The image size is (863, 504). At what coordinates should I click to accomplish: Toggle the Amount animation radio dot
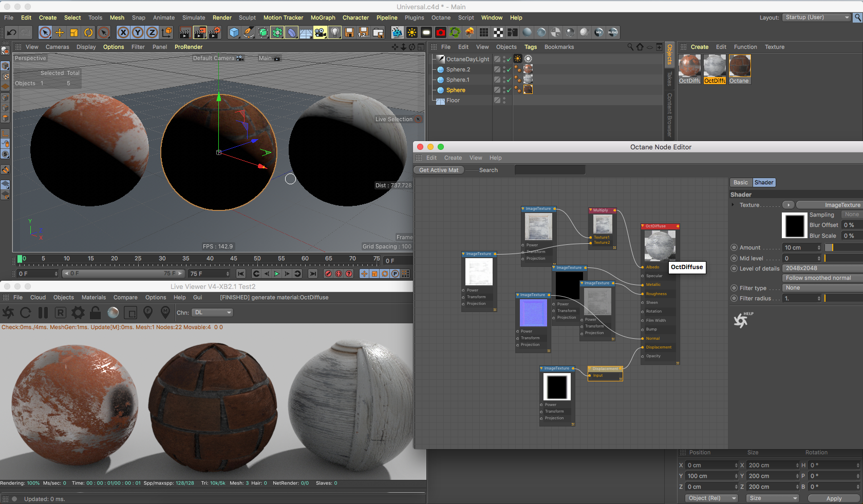[x=734, y=247]
